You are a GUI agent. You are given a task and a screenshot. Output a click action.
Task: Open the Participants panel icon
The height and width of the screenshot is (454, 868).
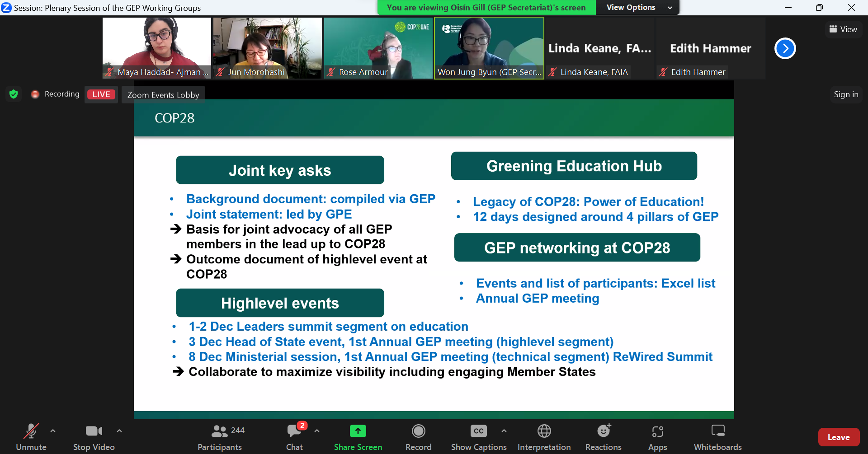tap(220, 431)
